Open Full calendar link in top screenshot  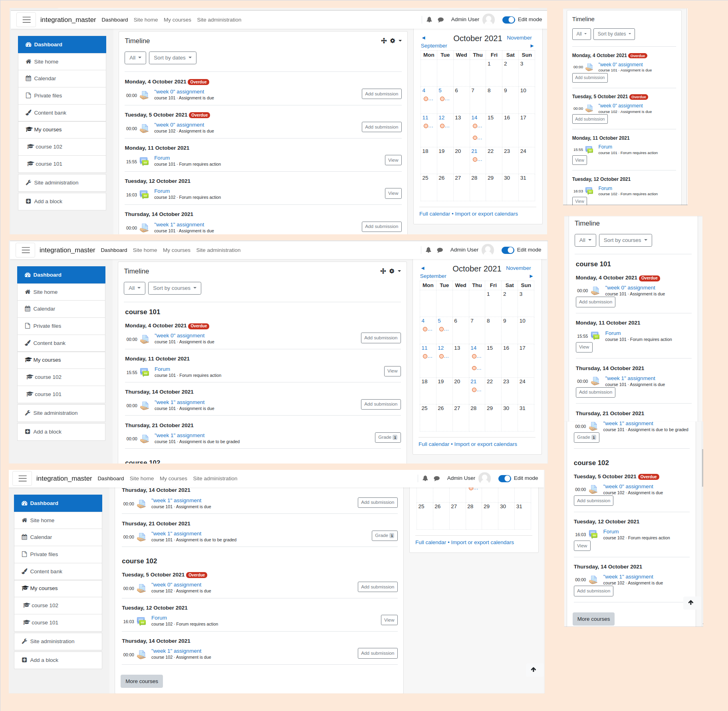click(x=434, y=214)
